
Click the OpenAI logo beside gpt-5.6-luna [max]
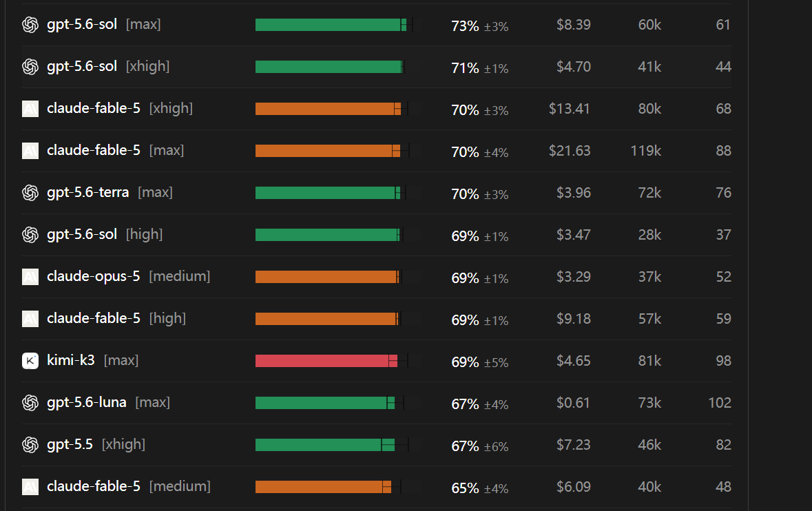pyautogui.click(x=30, y=402)
